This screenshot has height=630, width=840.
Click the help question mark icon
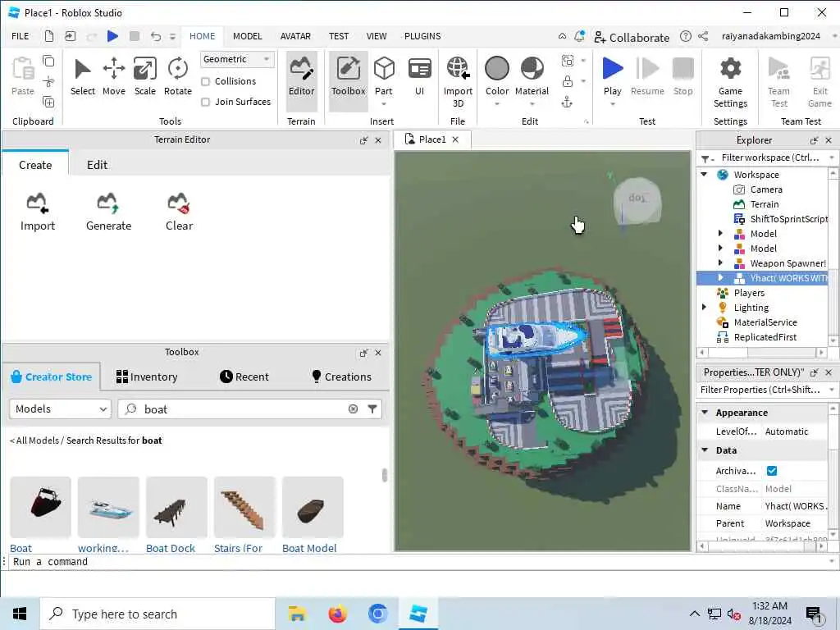[685, 36]
